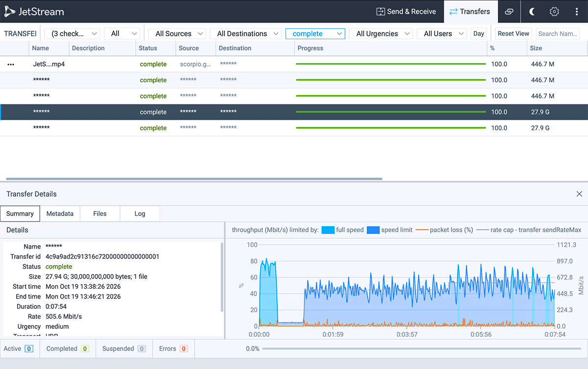Sort by the Destination column header

(x=255, y=48)
